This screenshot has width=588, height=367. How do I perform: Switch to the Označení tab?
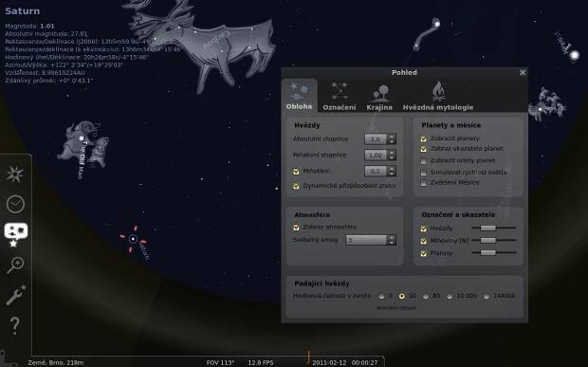click(x=340, y=97)
